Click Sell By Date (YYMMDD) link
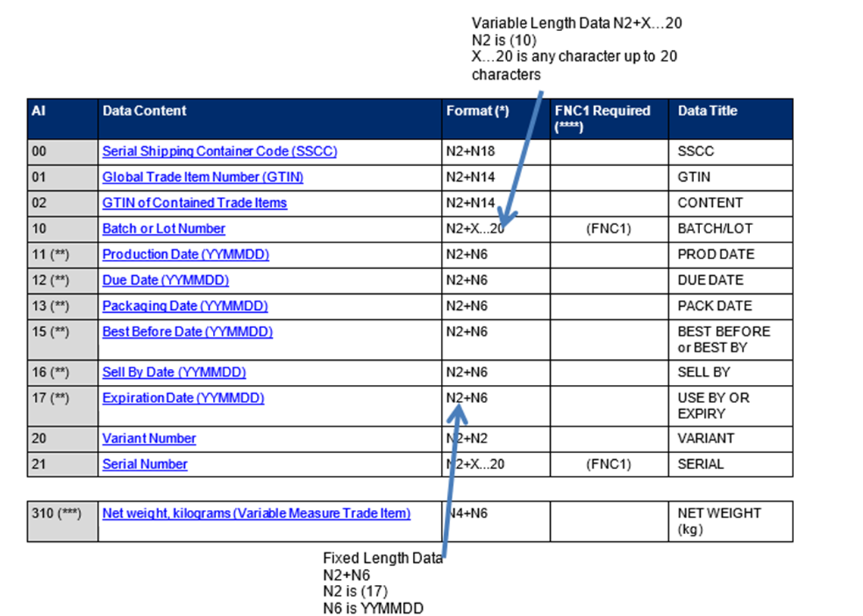This screenshot has width=863, height=616. [174, 373]
